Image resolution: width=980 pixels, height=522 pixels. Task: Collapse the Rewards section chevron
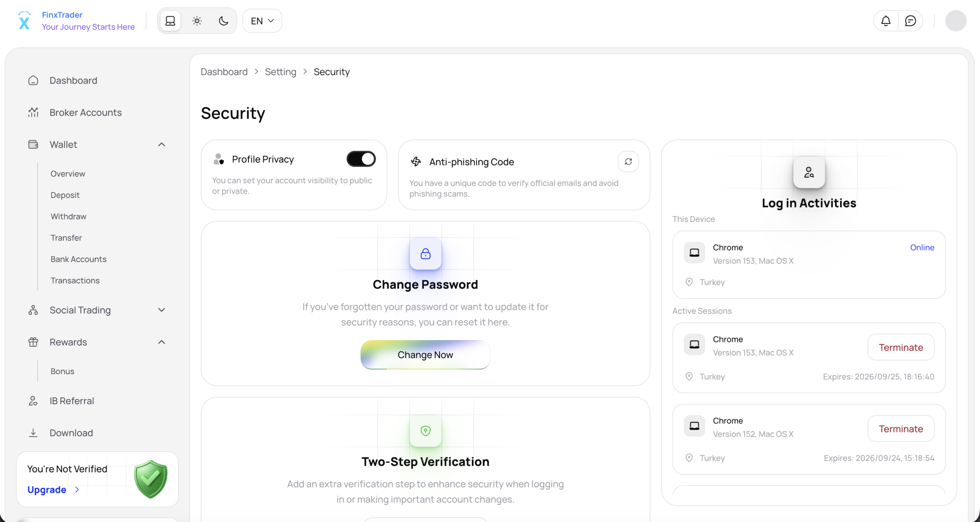click(x=162, y=342)
